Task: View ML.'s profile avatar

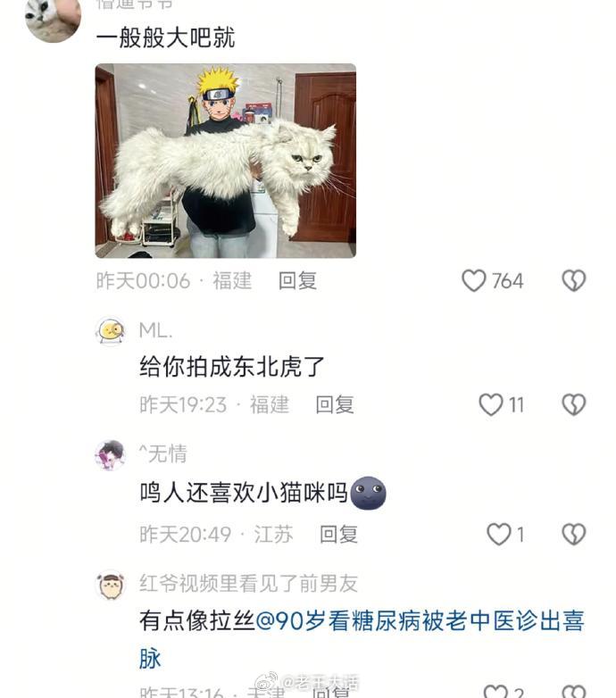Action: 111,331
